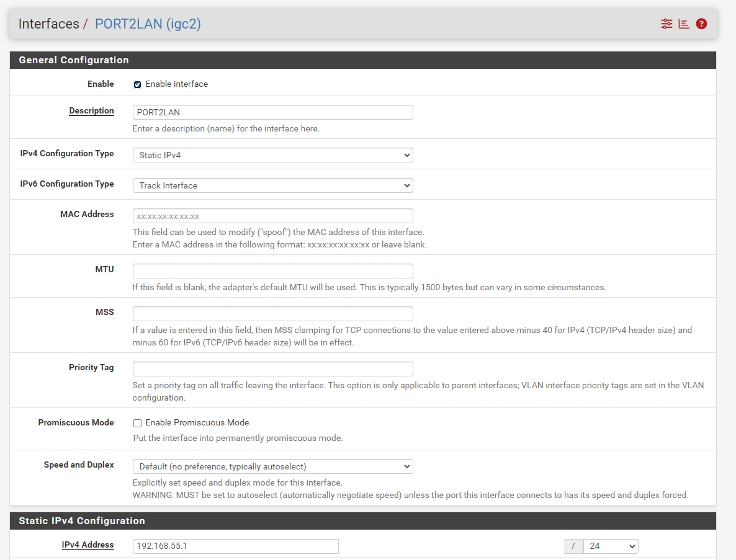Click the IPv4 Address field label
Viewport: 736px width, 560px height.
tap(88, 545)
